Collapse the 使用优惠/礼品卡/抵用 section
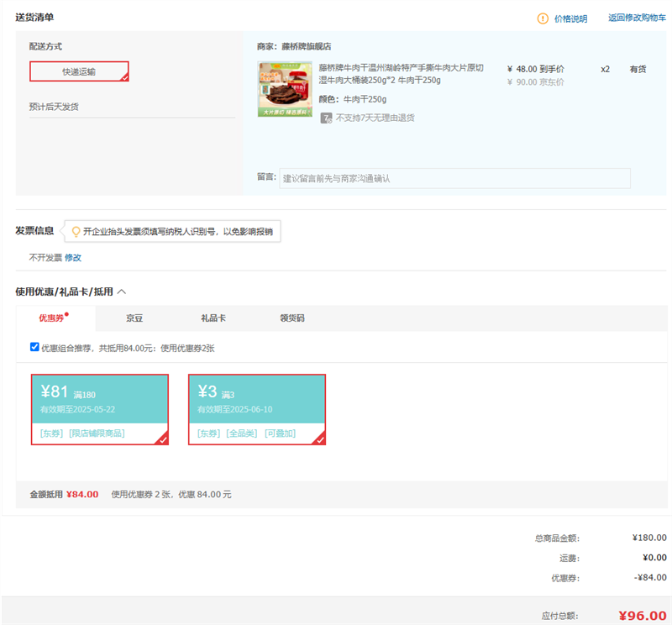The image size is (672, 625). 122,291
